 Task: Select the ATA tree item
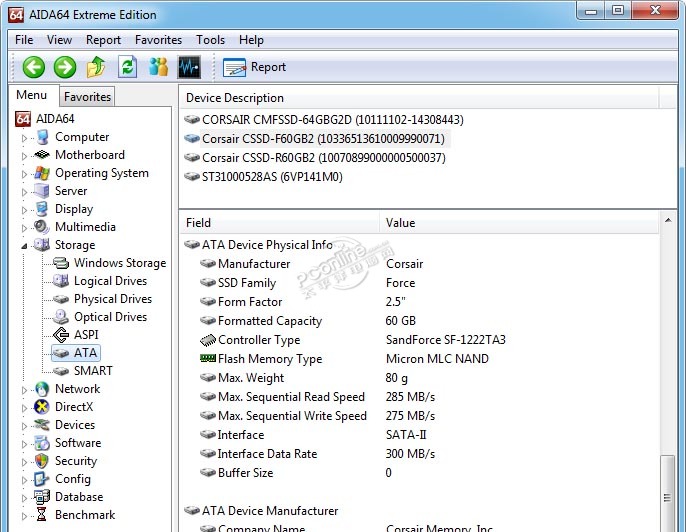click(x=76, y=353)
